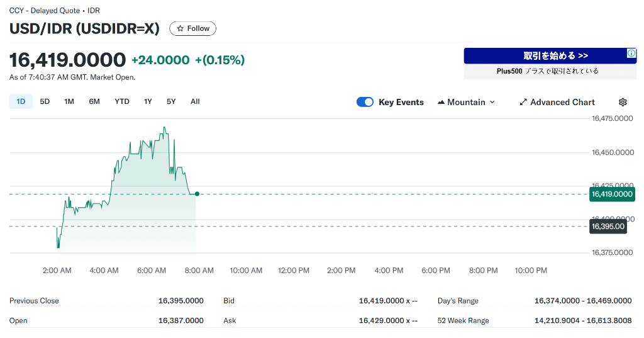Click the current price dot on the chart
The width and height of the screenshot is (644, 338).
pos(197,194)
